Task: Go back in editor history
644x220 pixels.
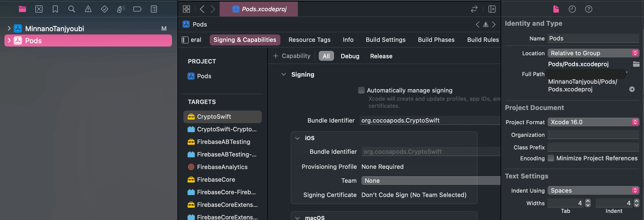Action: 202,9
